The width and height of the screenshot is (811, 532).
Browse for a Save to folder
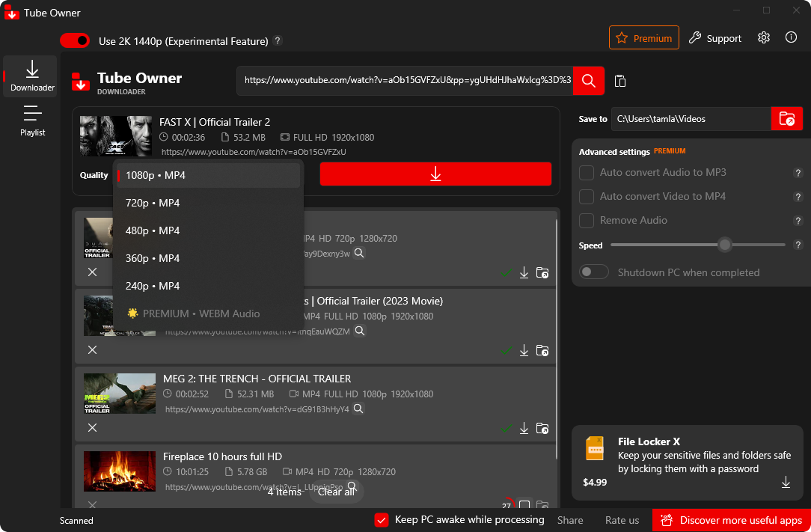coord(787,118)
